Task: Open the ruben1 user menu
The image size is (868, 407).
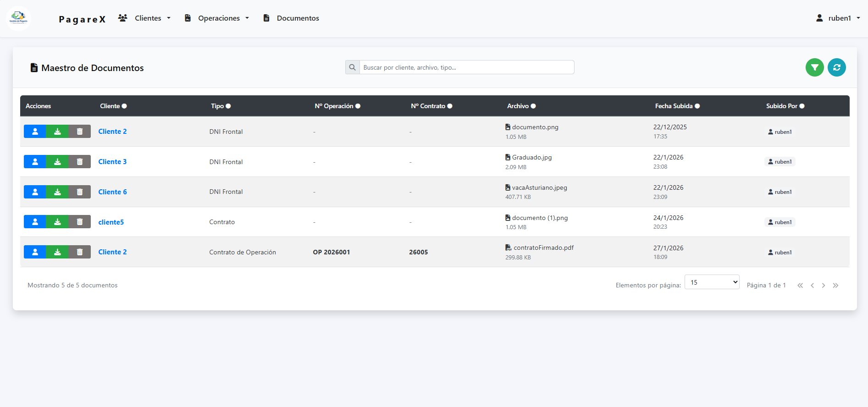Action: click(x=838, y=18)
